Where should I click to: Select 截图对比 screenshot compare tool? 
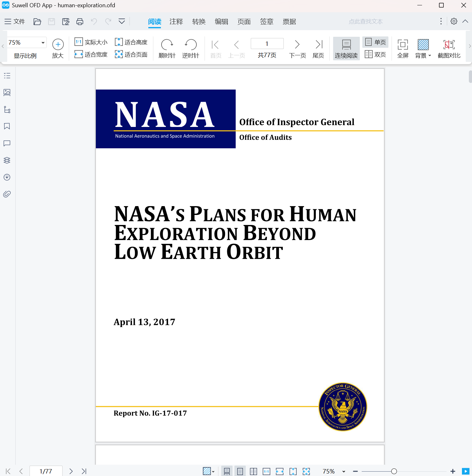[x=449, y=48]
